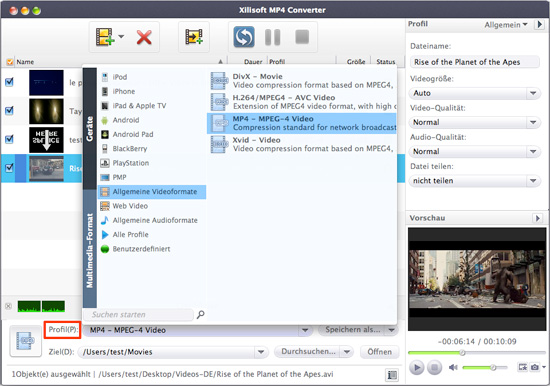Open the Allgemein profile panel dropdown
Image resolution: width=550 pixels, height=386 pixels.
pos(506,25)
